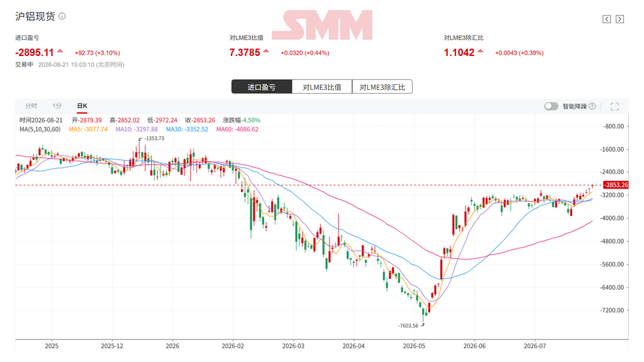644x362 pixels.
Task: Click the MA60: -4086.62 legend value
Action: point(237,129)
